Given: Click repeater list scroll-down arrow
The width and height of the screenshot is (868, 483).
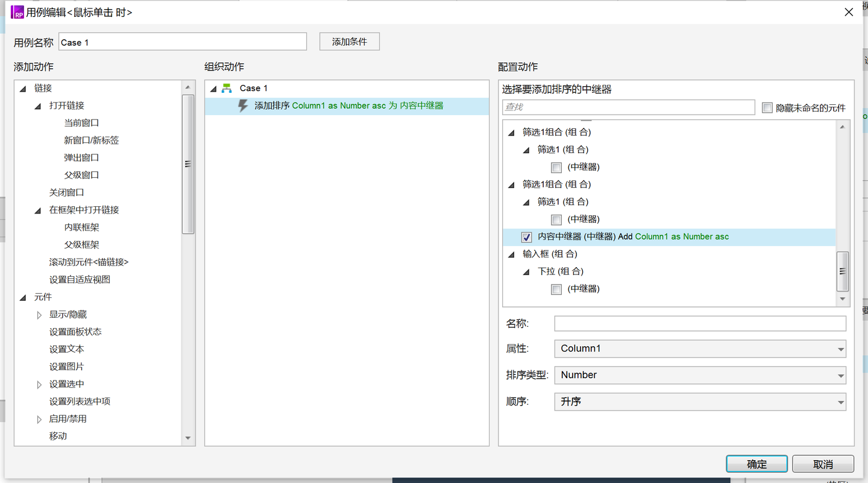Looking at the screenshot, I should (842, 299).
